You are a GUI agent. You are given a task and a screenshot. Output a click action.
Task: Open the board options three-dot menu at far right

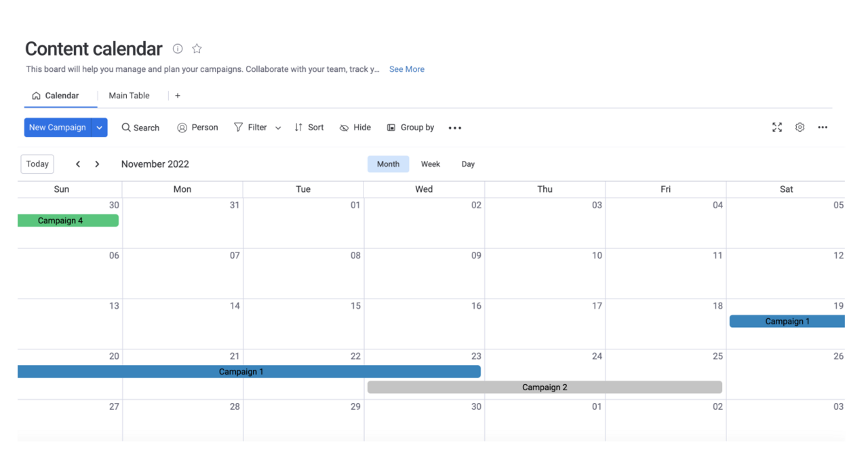tap(823, 128)
